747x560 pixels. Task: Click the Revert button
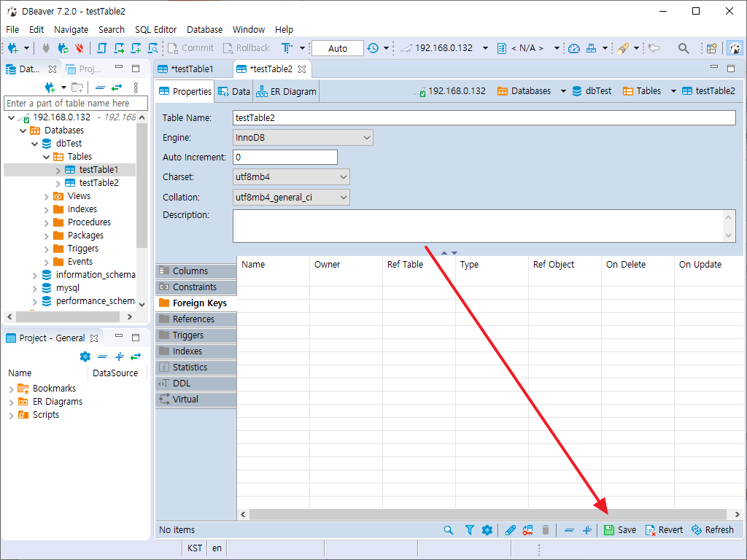click(664, 530)
